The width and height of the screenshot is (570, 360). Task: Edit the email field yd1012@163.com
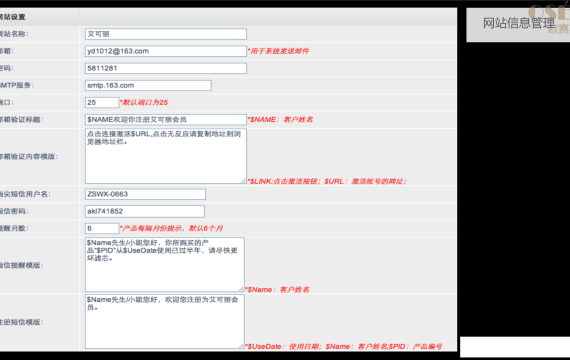coord(166,51)
